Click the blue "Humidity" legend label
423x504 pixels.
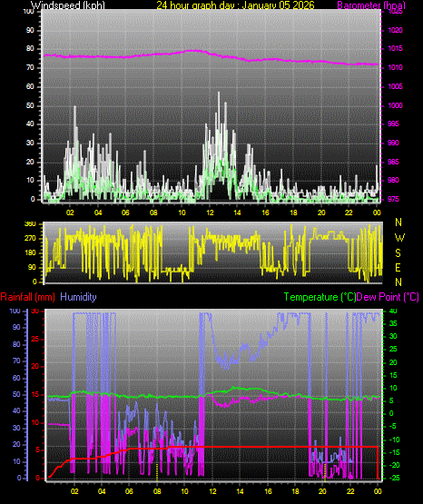[78, 297]
